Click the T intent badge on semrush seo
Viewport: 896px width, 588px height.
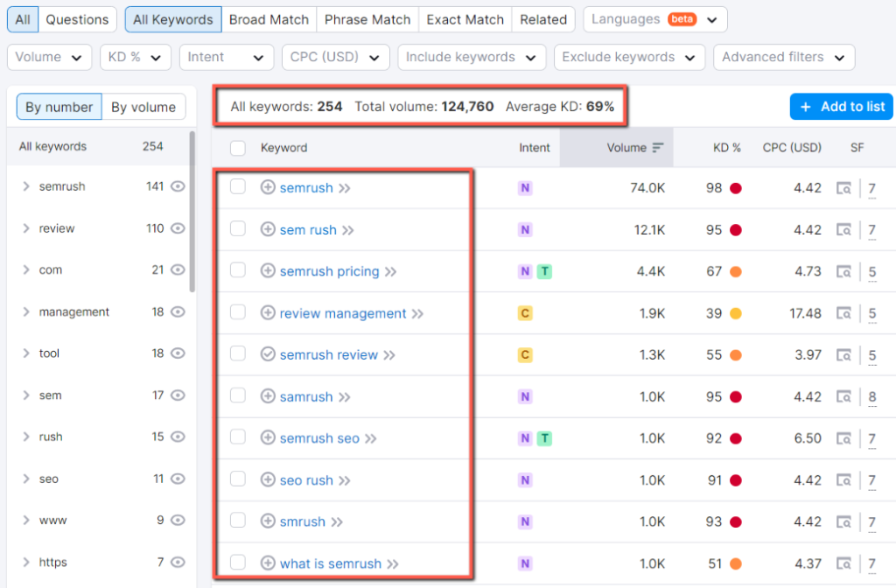click(544, 438)
